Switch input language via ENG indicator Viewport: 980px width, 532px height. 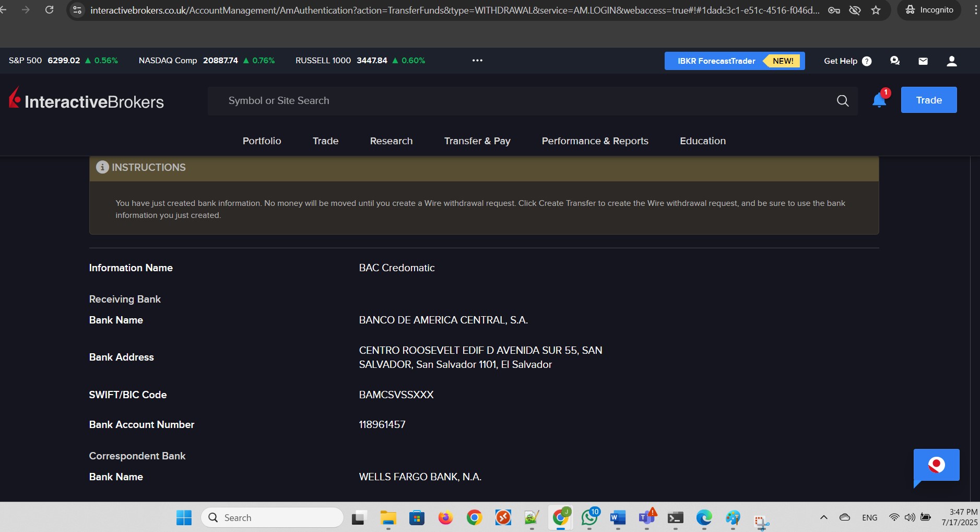coord(870,518)
